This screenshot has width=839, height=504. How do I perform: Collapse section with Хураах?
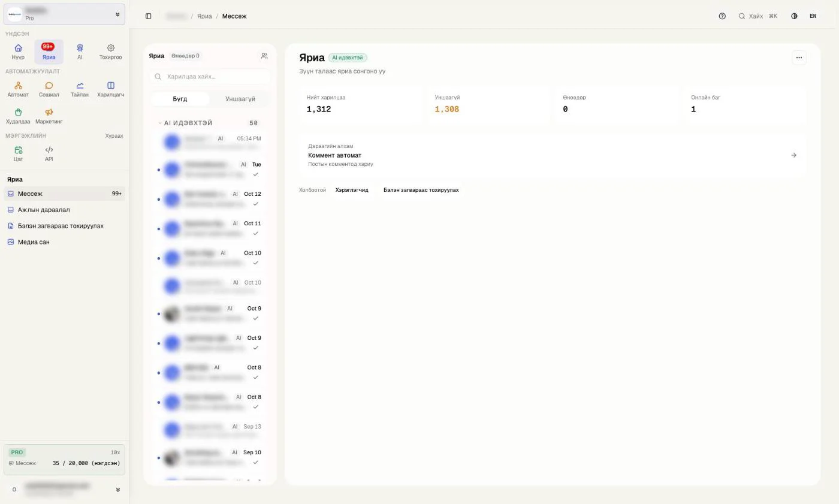114,136
